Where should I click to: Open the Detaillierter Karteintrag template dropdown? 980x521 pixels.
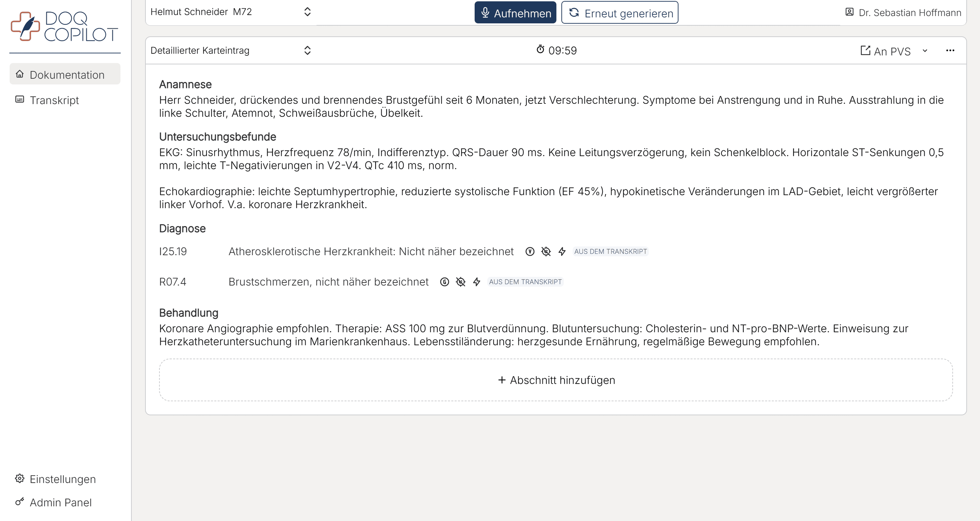(x=230, y=51)
